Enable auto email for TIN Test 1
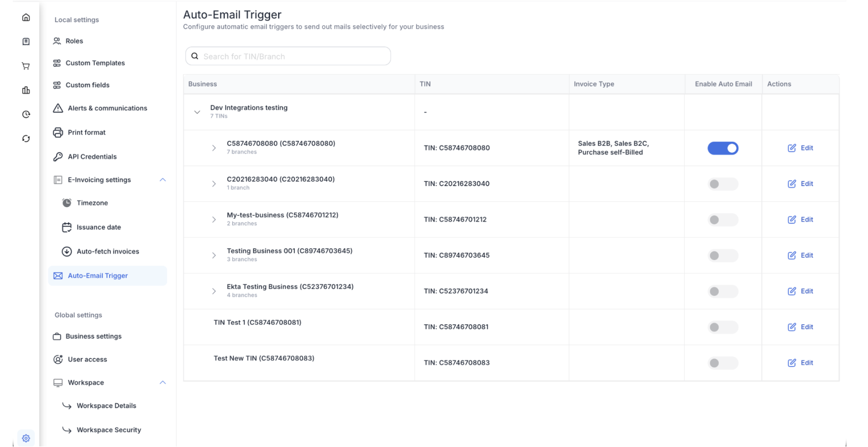The height and width of the screenshot is (447, 868). (x=722, y=327)
